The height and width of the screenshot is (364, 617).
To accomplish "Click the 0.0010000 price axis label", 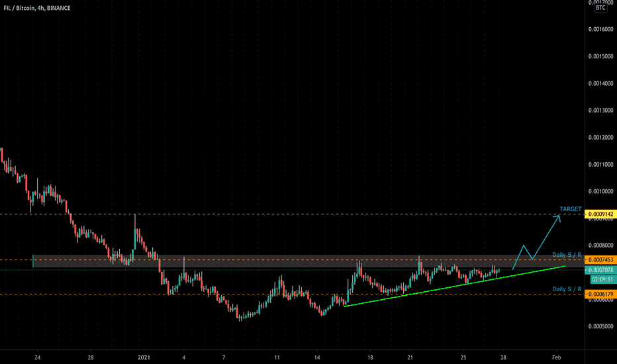I will click(601, 191).
